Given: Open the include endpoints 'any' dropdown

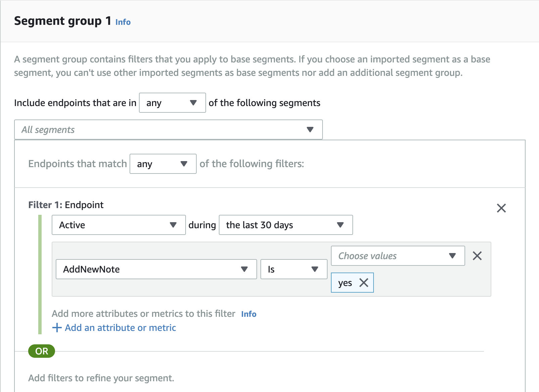Looking at the screenshot, I should pos(172,103).
